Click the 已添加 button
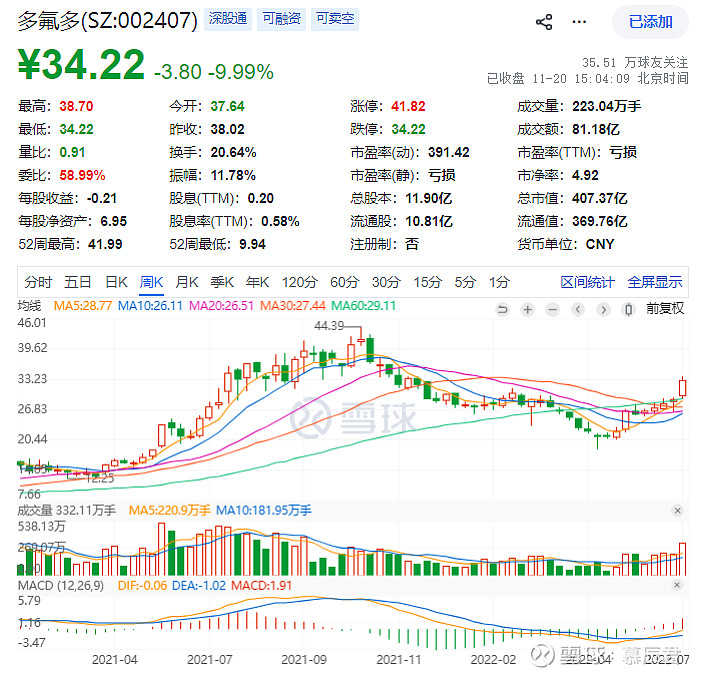 click(650, 22)
